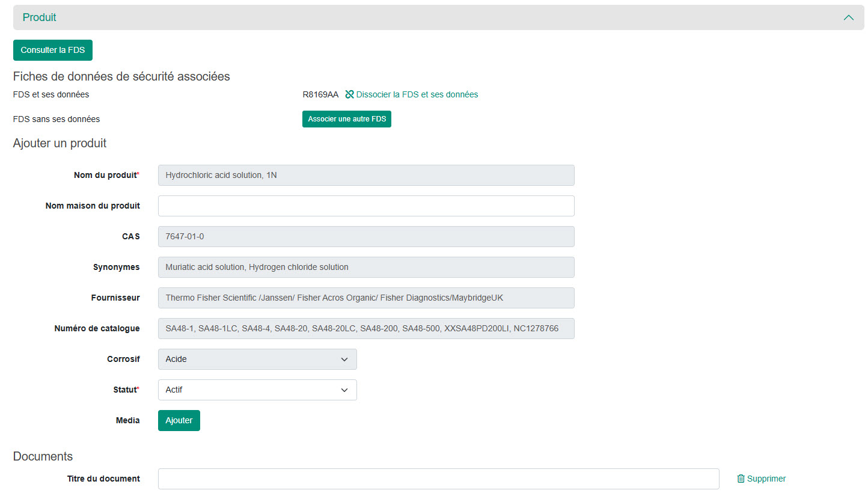
Task: Click the Nom du produit field
Action: coord(365,176)
